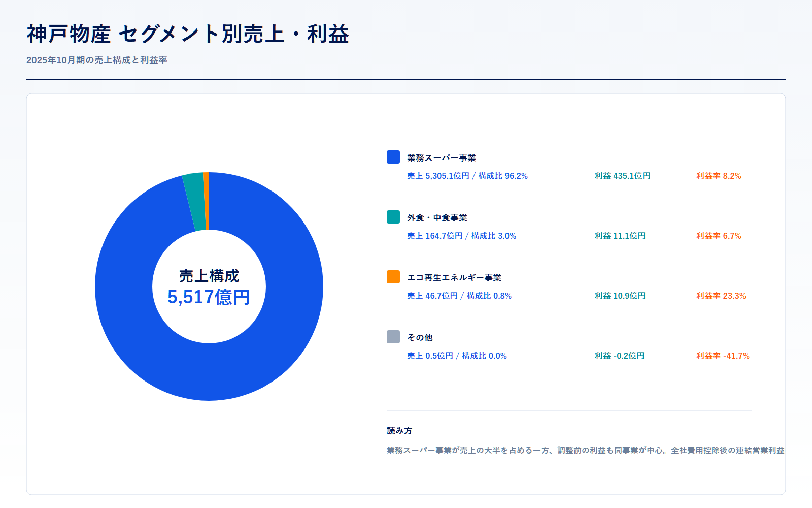This screenshot has width=812, height=508.
Task: Click 売上 5,305.1億円 / 構成比 96.2% text
Action: pos(467,176)
